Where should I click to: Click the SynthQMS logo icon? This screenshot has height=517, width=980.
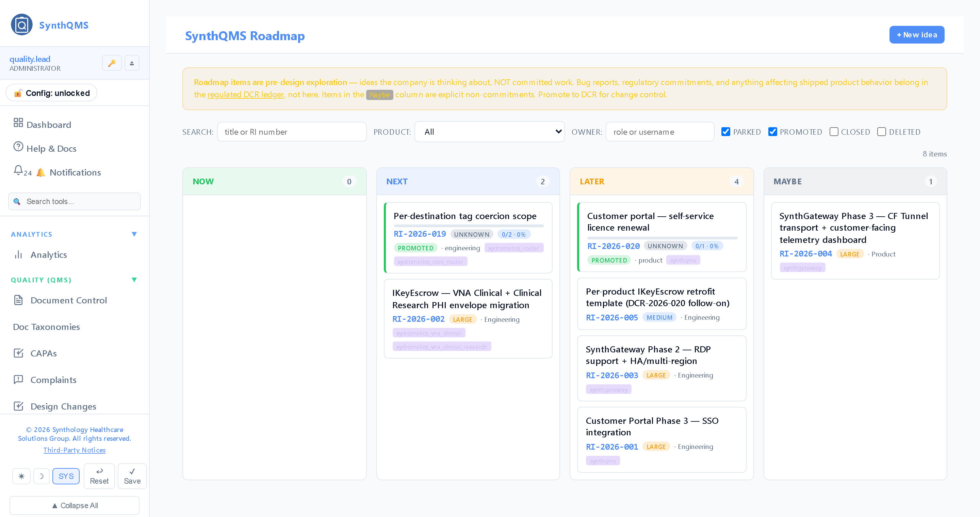click(22, 25)
